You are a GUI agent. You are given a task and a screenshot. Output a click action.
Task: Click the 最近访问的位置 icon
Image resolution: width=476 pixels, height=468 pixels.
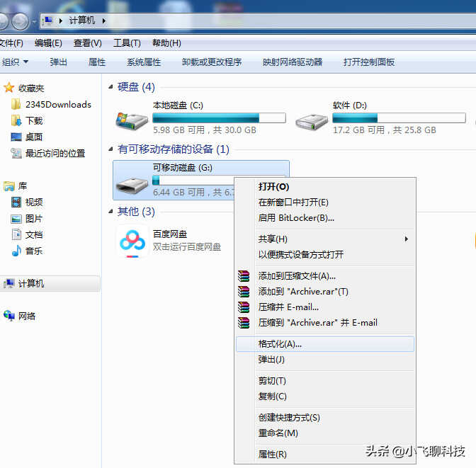pos(16,153)
